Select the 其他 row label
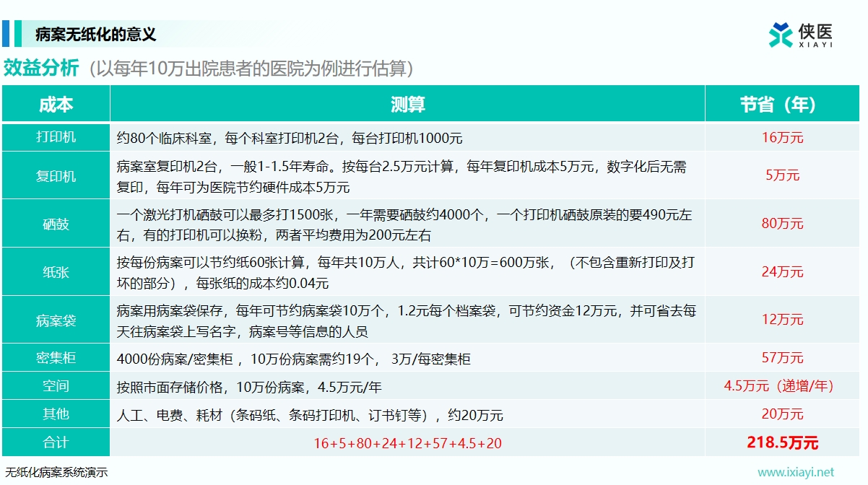Screen dimensions: 868x485 (56, 414)
